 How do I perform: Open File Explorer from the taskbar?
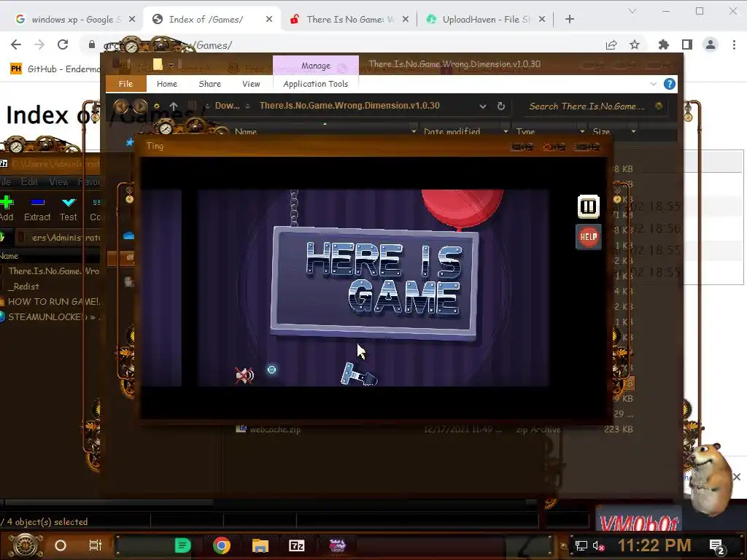point(260,545)
